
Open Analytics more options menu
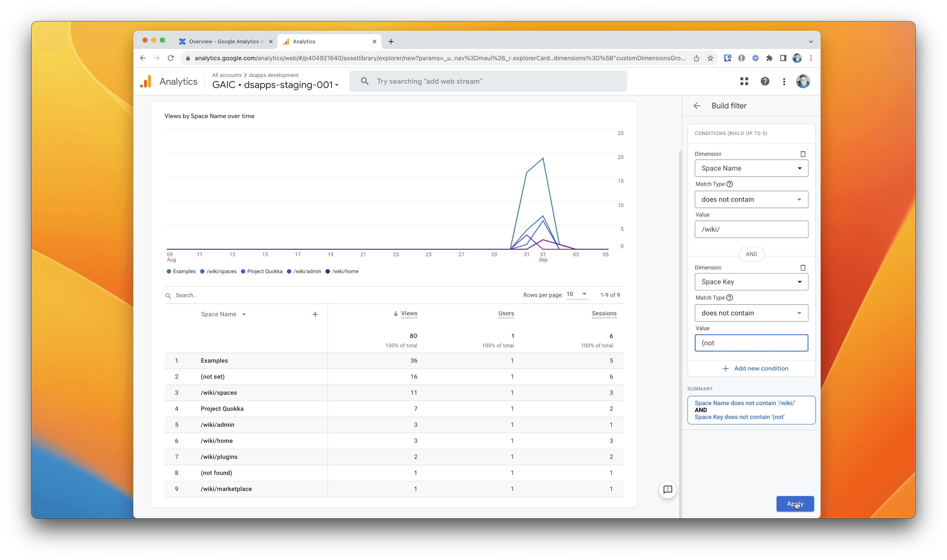point(784,81)
